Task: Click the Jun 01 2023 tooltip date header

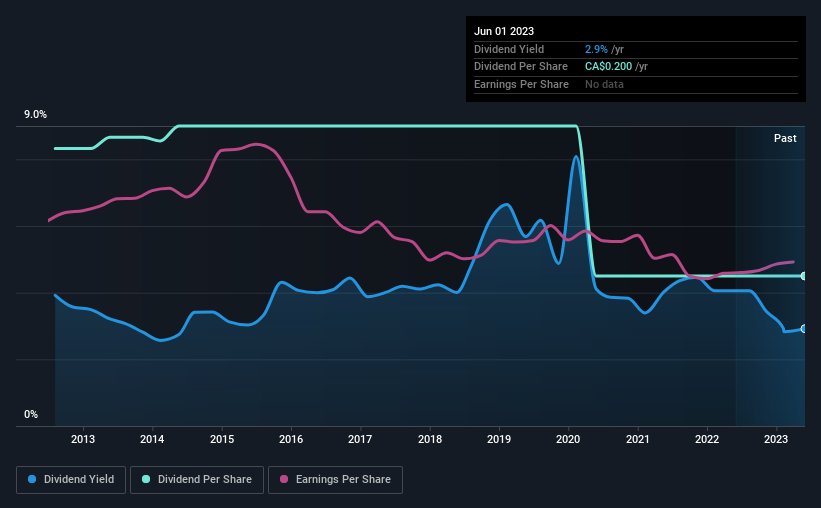Action: coord(504,31)
